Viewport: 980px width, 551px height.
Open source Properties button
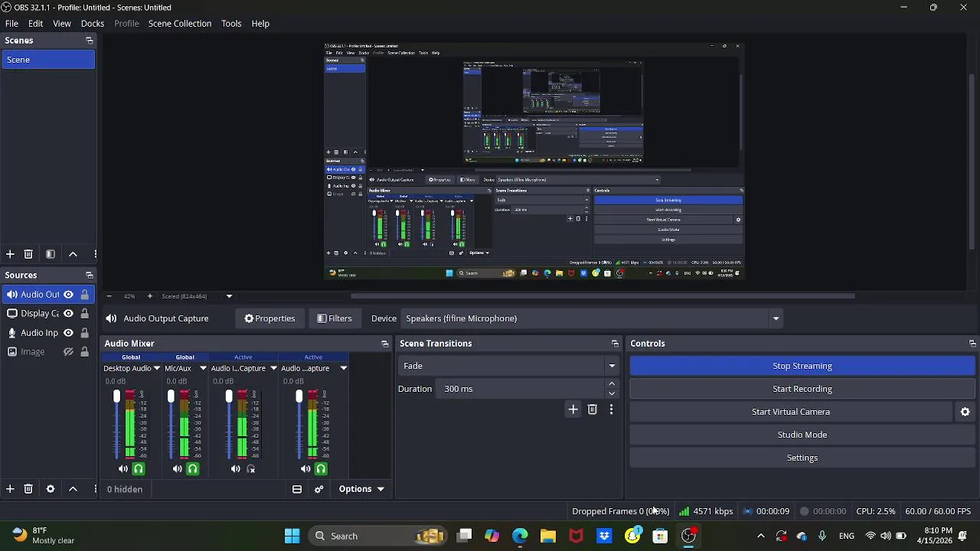[269, 318]
